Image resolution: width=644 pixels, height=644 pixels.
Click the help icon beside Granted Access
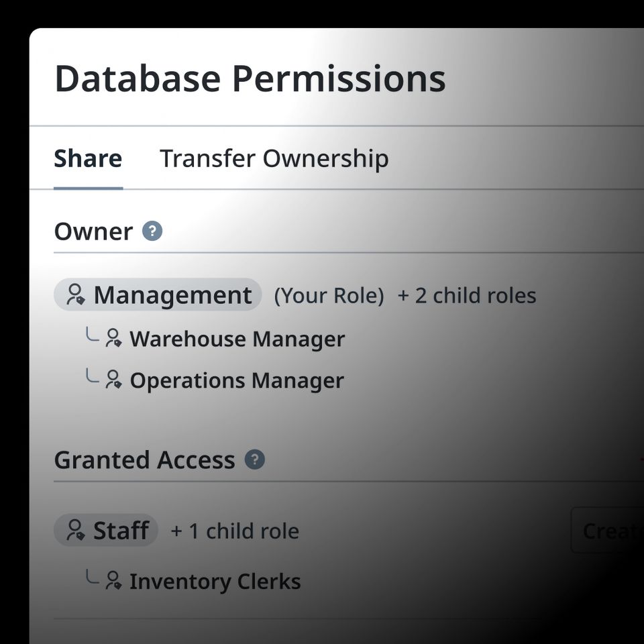(x=255, y=459)
